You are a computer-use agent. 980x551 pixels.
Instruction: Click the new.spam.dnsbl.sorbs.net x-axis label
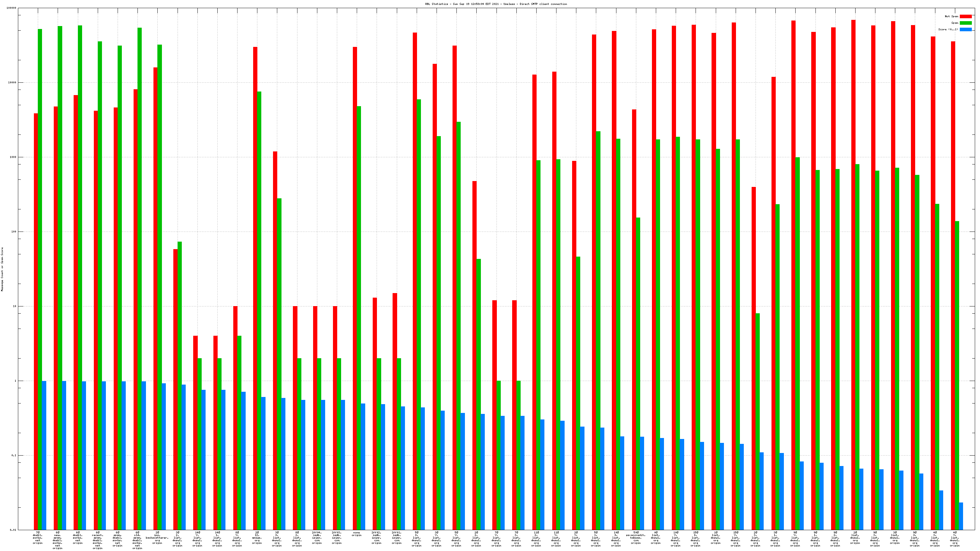57,540
